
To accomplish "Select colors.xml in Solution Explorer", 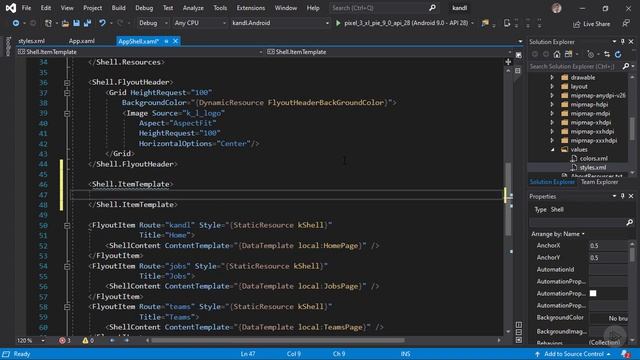I will point(593,158).
